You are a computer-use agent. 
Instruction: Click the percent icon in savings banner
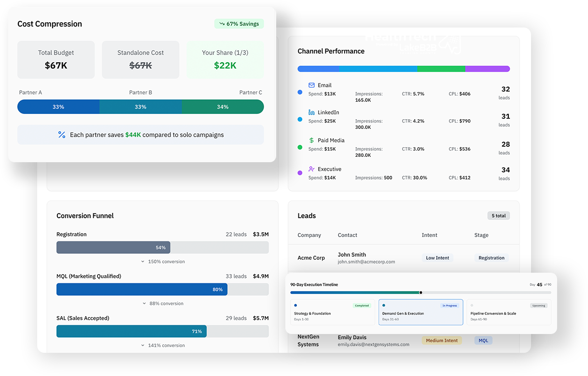(x=62, y=135)
